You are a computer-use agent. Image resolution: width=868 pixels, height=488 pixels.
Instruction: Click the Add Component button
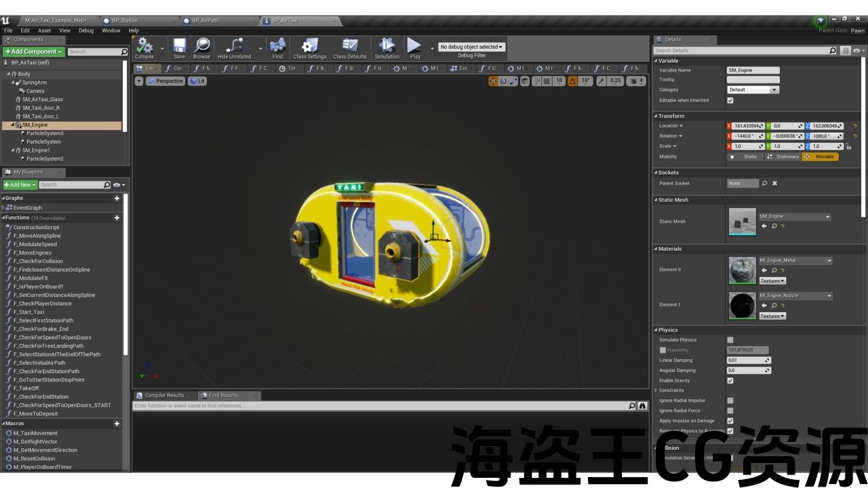pos(34,52)
